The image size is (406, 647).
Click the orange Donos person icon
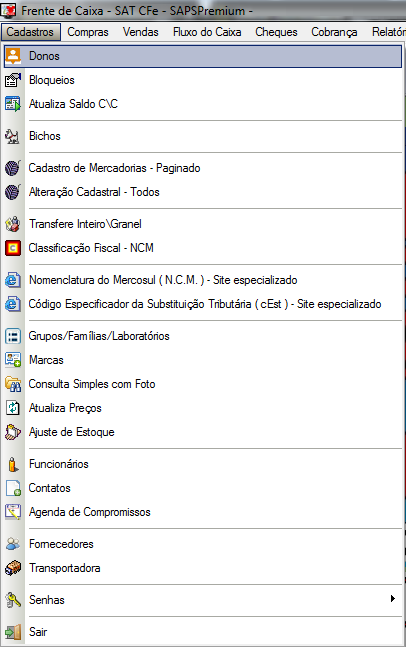(13, 56)
